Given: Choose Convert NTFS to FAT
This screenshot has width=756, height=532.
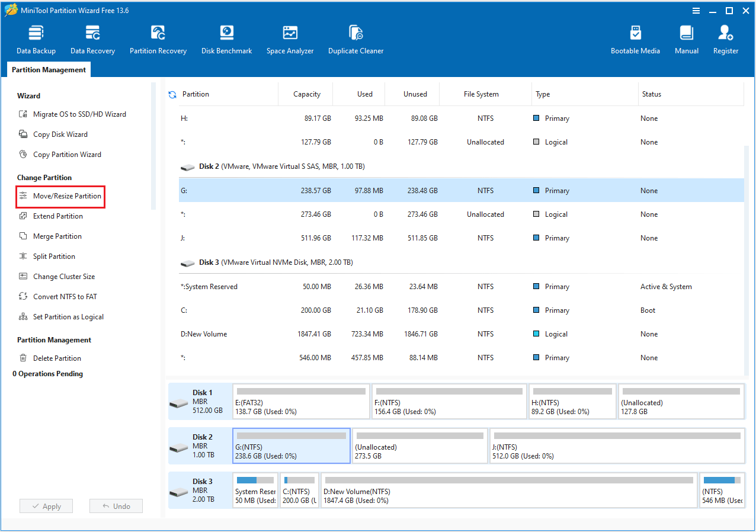Looking at the screenshot, I should pos(57,297).
